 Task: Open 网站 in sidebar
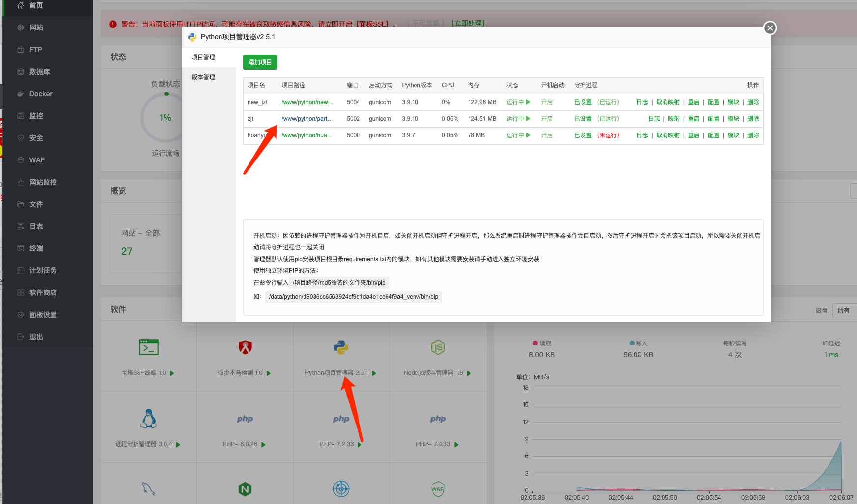[x=36, y=27]
